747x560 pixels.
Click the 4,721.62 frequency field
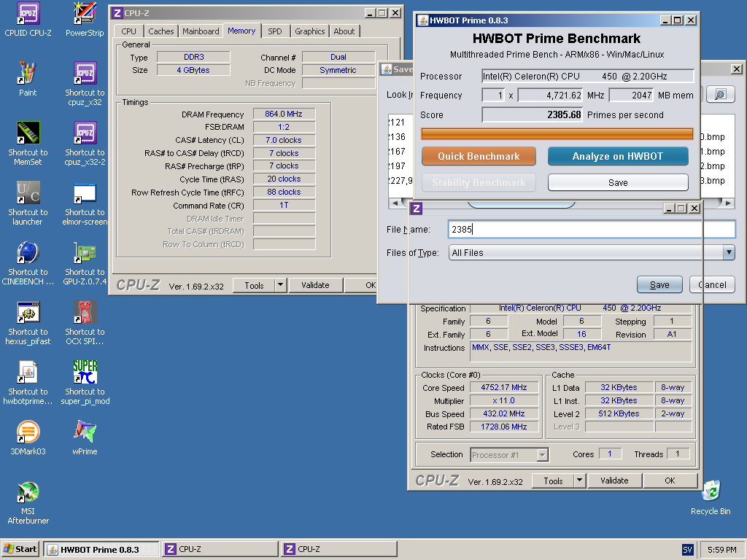click(x=550, y=96)
